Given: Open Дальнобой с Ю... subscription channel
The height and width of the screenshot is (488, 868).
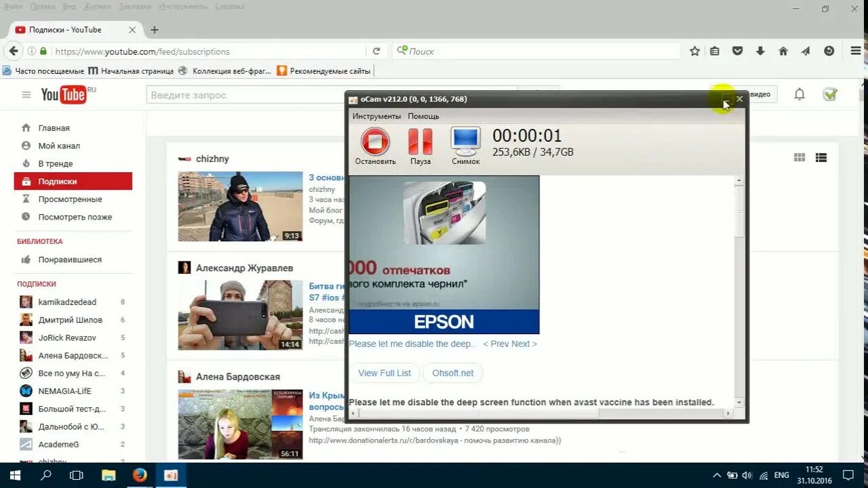Looking at the screenshot, I should coord(73,426).
